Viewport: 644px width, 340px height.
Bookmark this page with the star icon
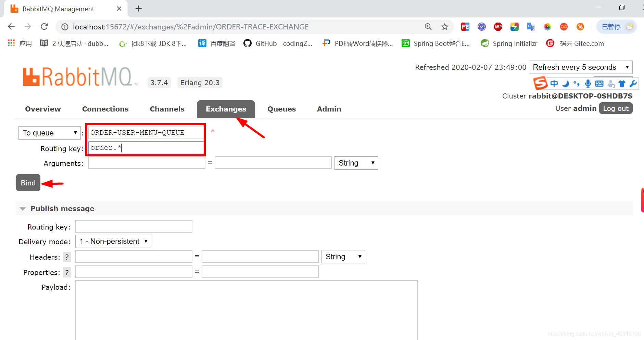[445, 27]
